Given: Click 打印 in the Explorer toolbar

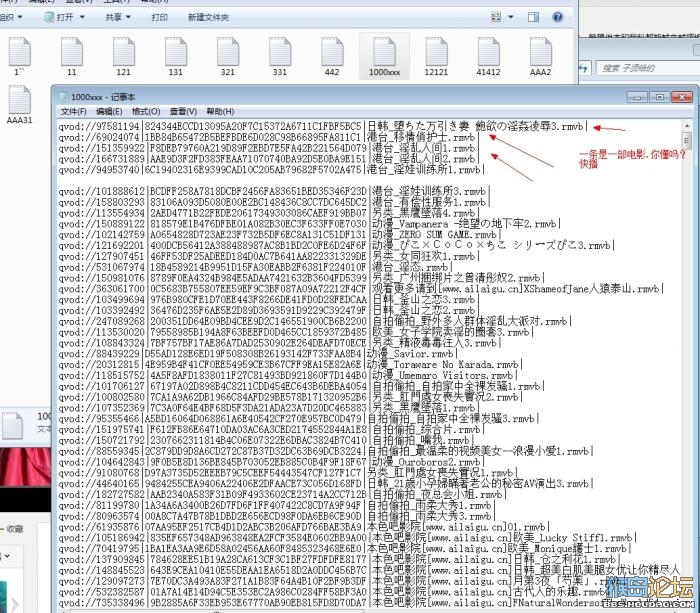Looking at the screenshot, I should pos(159,17).
